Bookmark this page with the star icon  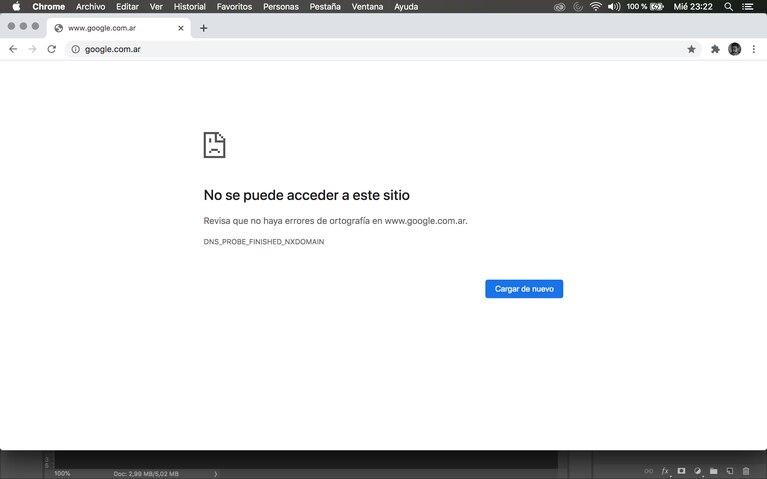point(691,49)
